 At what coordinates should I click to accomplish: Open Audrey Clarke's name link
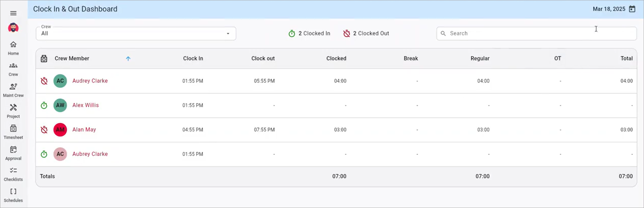tap(90, 81)
